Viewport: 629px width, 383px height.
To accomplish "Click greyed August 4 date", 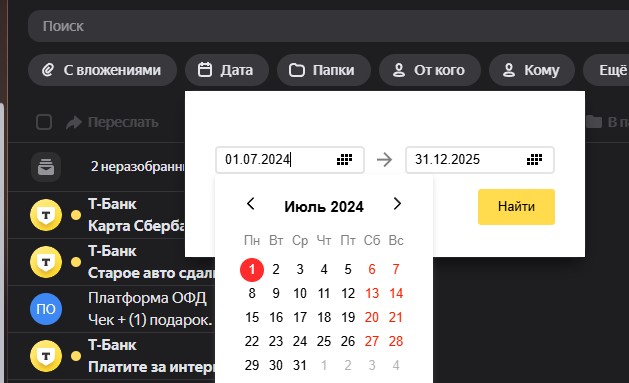I will (x=396, y=365).
